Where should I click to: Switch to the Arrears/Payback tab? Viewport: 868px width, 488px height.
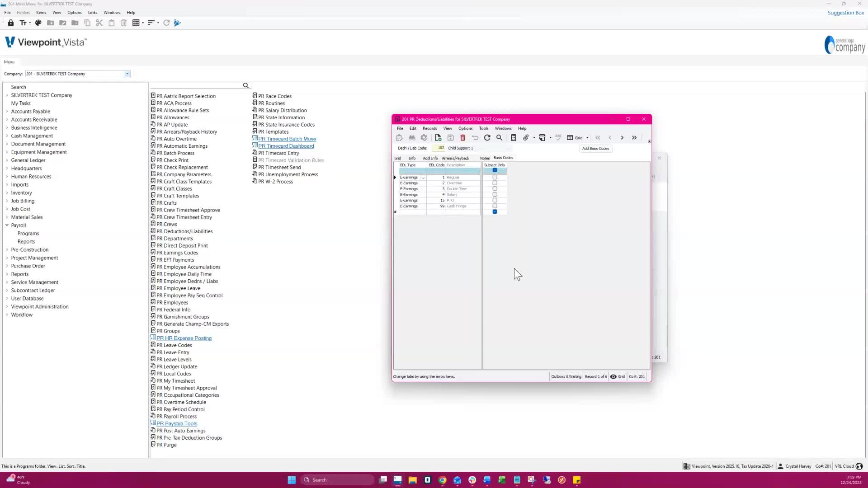(x=455, y=158)
